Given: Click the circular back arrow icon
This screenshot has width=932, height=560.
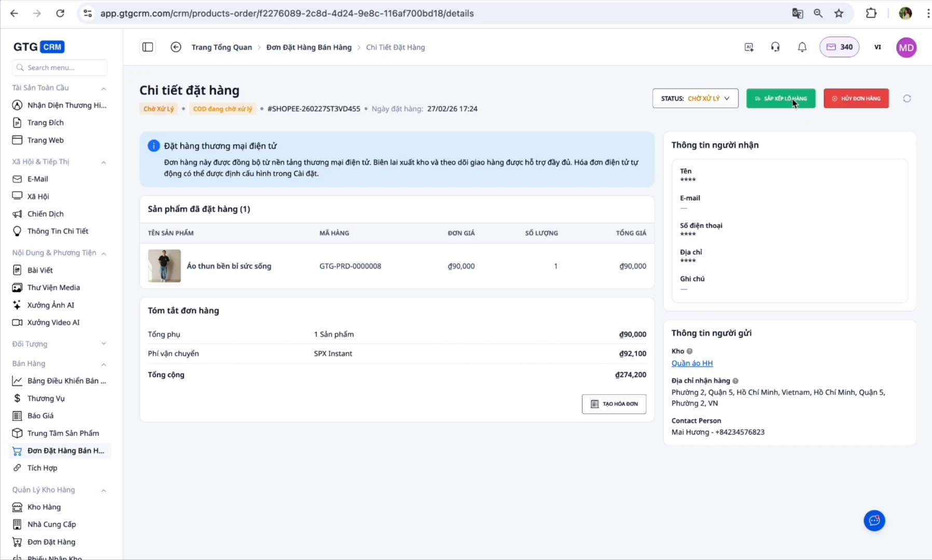Looking at the screenshot, I should (x=176, y=47).
